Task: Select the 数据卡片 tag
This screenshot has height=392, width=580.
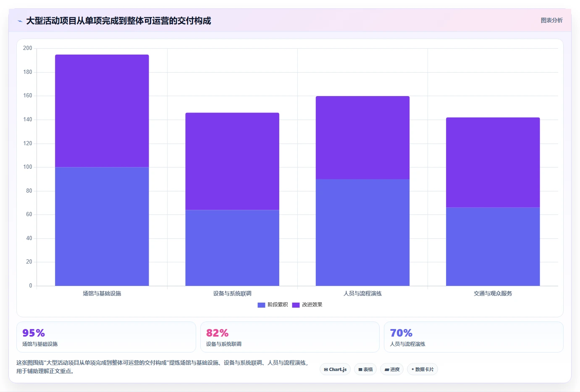Action: click(422, 369)
